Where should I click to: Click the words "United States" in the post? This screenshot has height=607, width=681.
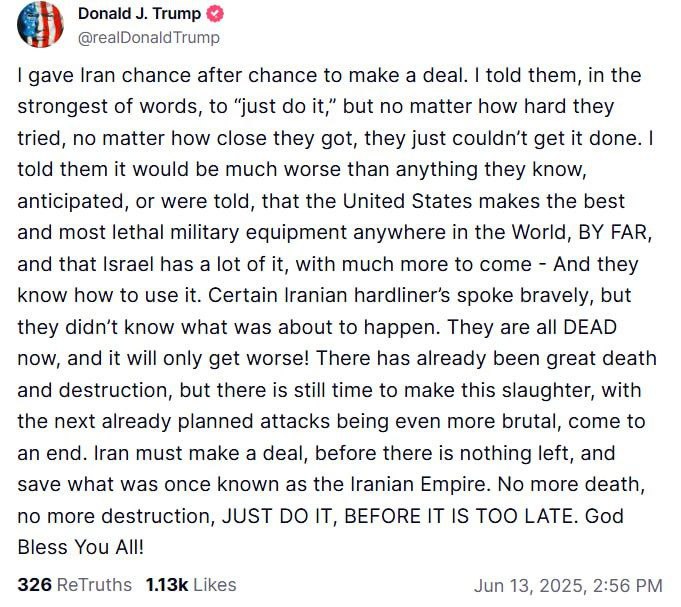398,199
